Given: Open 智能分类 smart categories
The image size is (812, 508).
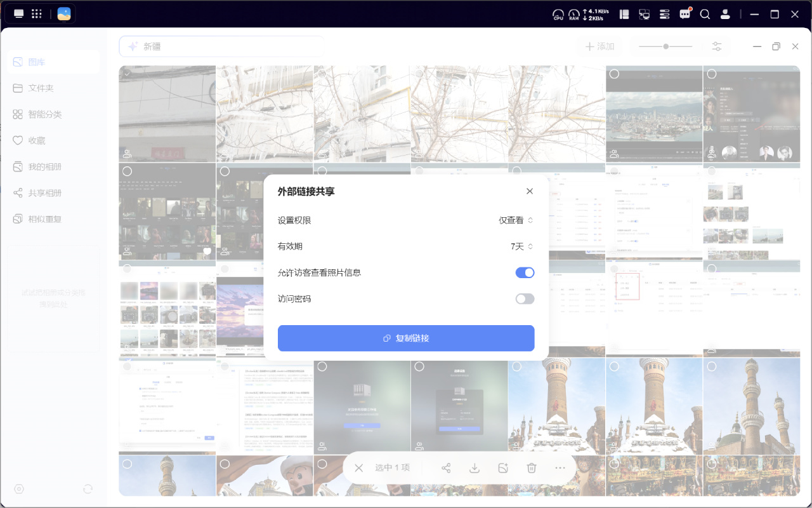Looking at the screenshot, I should tap(53, 114).
